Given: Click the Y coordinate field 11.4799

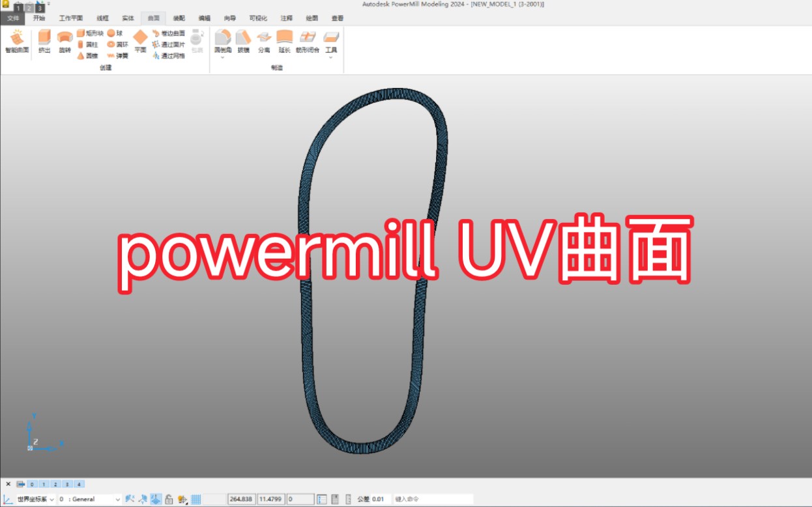Looking at the screenshot, I should coord(272,499).
